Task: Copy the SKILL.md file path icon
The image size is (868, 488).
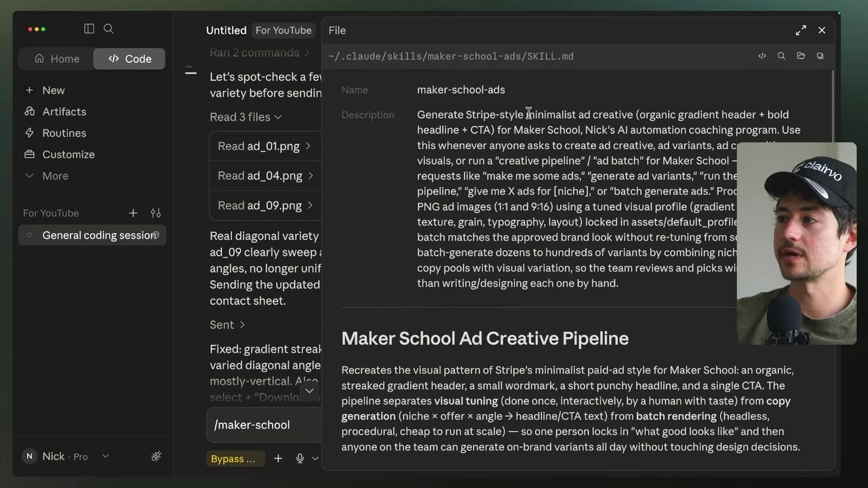Action: [820, 56]
